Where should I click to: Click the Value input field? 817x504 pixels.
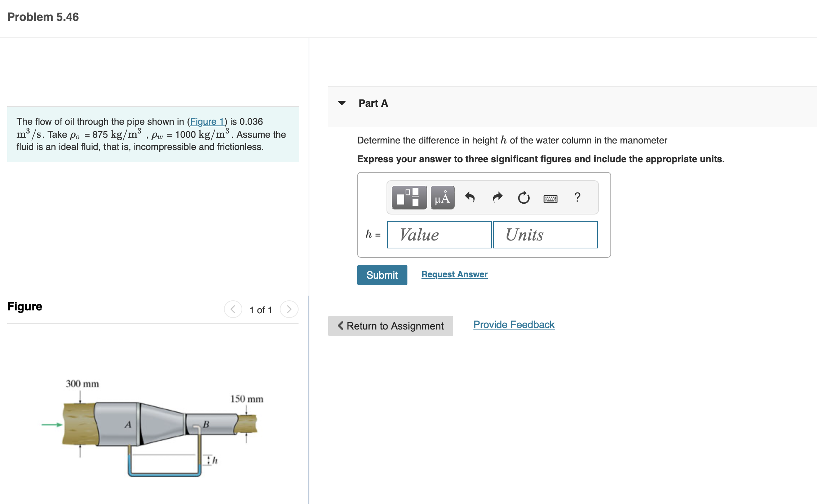pyautogui.click(x=439, y=235)
